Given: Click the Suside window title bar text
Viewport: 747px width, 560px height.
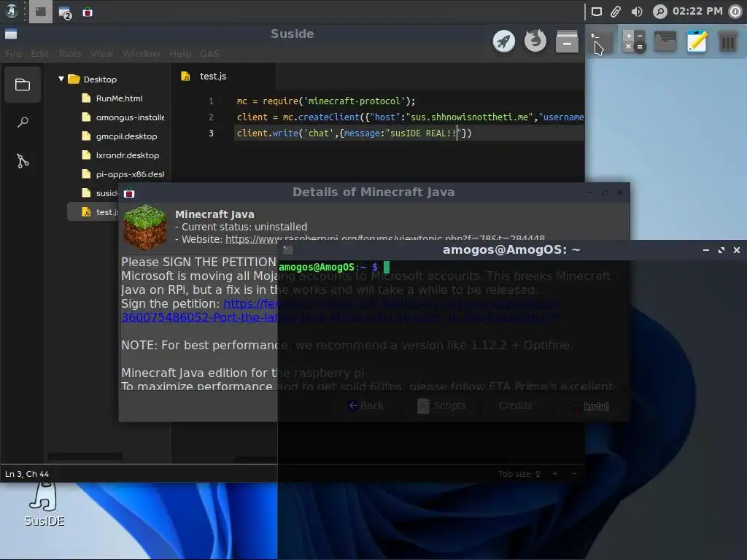Looking at the screenshot, I should [292, 34].
